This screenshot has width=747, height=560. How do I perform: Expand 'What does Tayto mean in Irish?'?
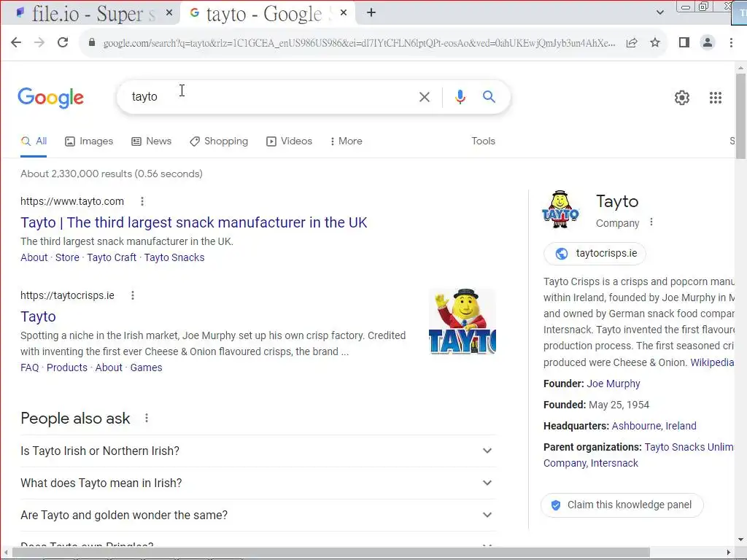coord(258,483)
